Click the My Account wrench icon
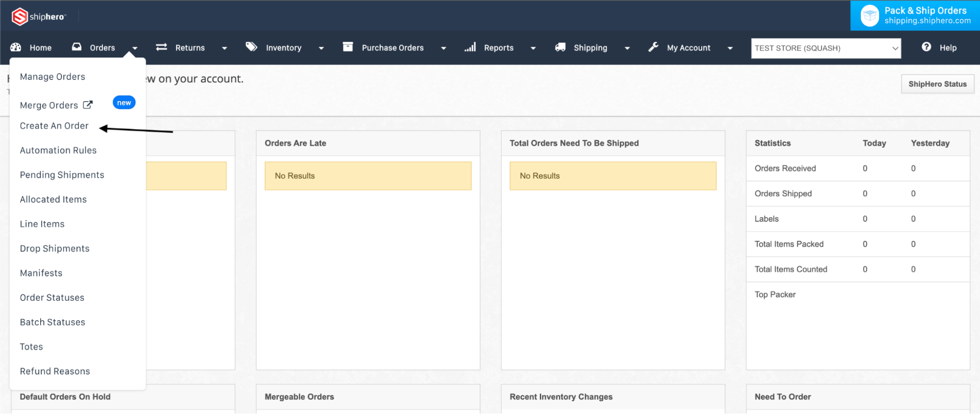The height and width of the screenshot is (414, 980). (653, 47)
